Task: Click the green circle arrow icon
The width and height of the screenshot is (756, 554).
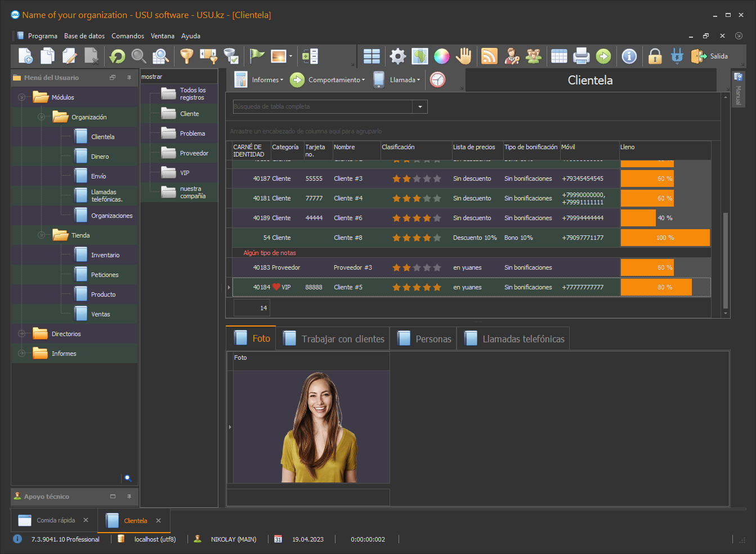Action: pos(603,56)
